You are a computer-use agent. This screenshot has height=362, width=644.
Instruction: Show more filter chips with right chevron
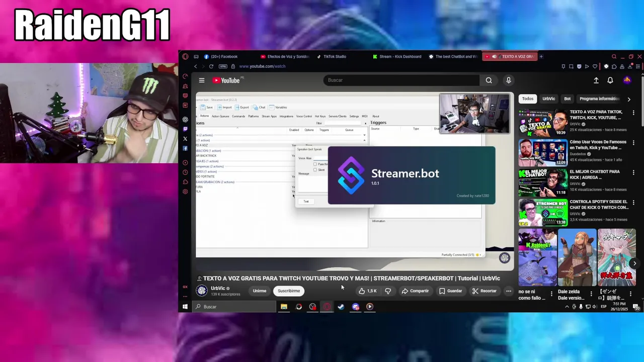pos(628,99)
